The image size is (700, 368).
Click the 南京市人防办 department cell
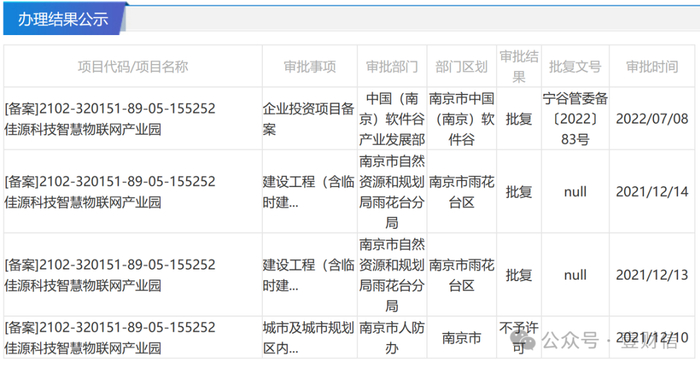coord(392,338)
